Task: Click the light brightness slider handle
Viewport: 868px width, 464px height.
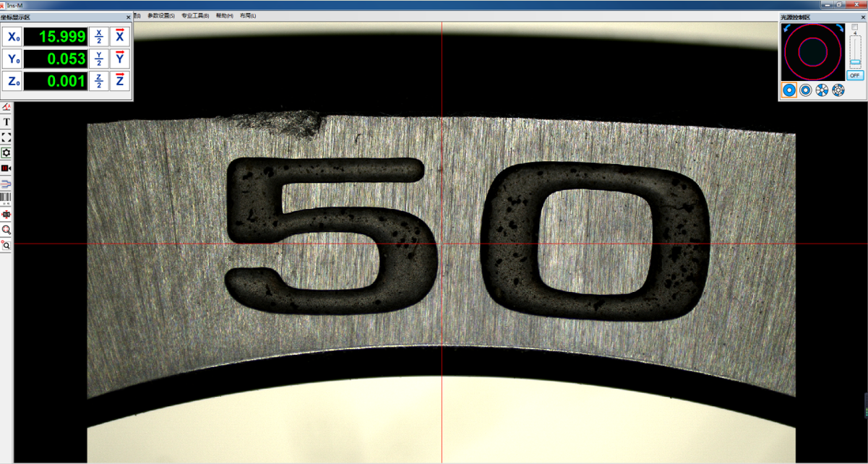Action: click(855, 61)
